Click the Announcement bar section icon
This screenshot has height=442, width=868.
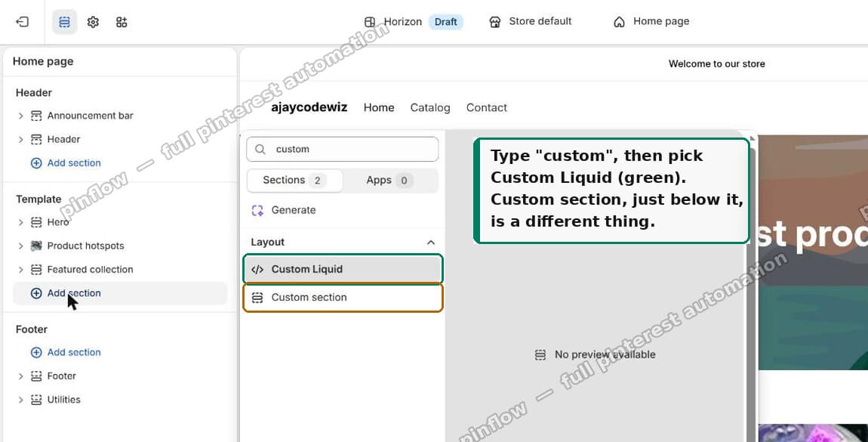36,116
